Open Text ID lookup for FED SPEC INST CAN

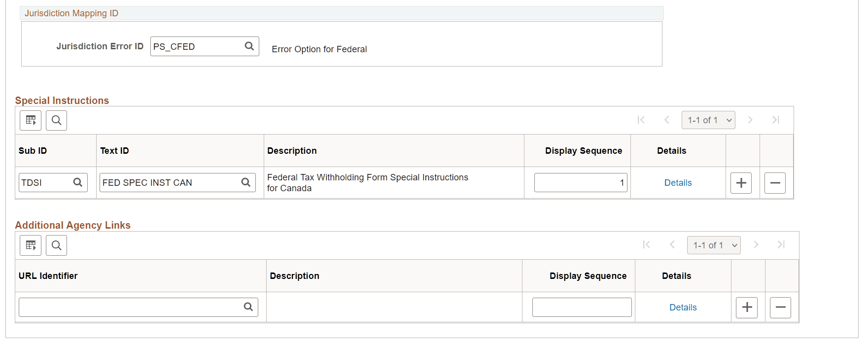pos(246,182)
